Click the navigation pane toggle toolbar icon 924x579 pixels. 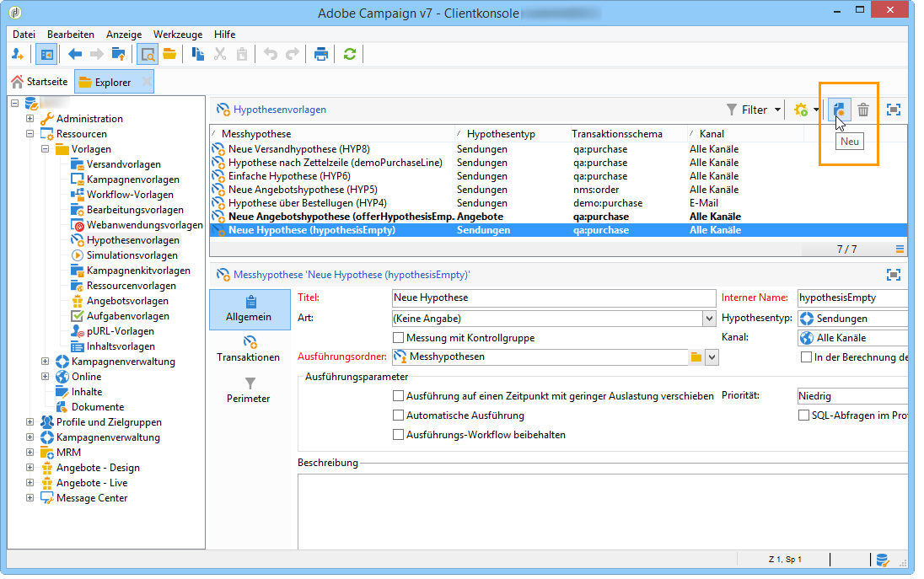[x=46, y=54]
